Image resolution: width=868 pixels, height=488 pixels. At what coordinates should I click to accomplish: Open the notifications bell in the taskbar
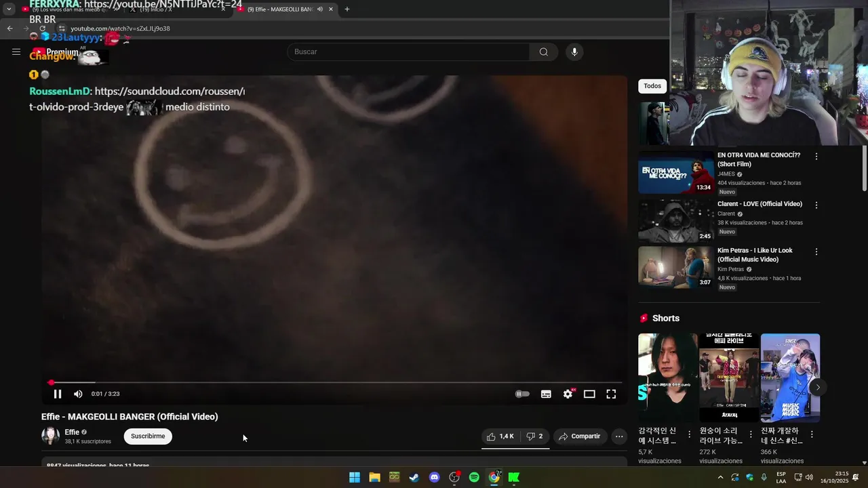coord(856,477)
